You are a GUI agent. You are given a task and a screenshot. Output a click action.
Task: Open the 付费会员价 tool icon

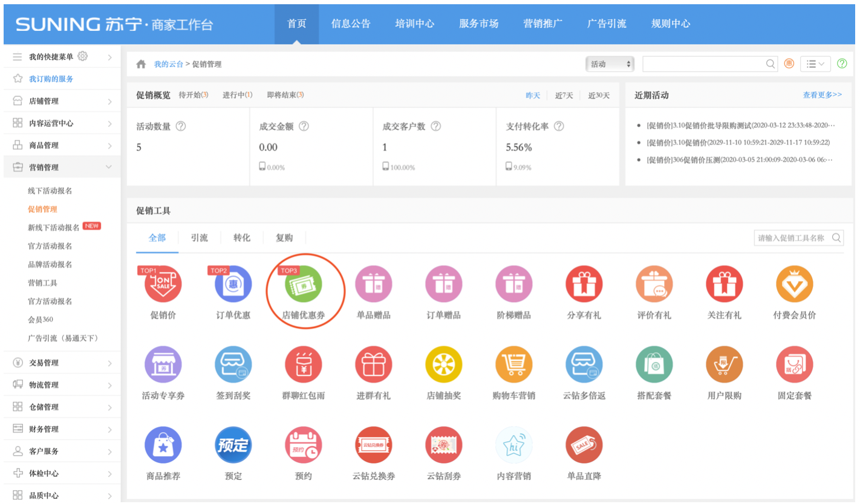(795, 284)
